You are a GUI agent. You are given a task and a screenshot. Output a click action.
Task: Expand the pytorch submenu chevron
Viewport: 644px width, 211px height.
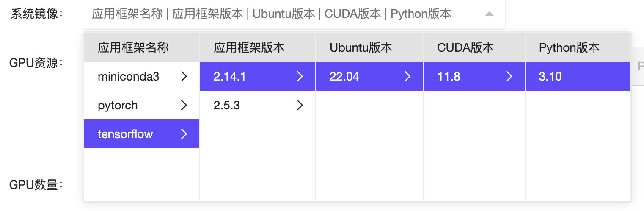tap(184, 105)
